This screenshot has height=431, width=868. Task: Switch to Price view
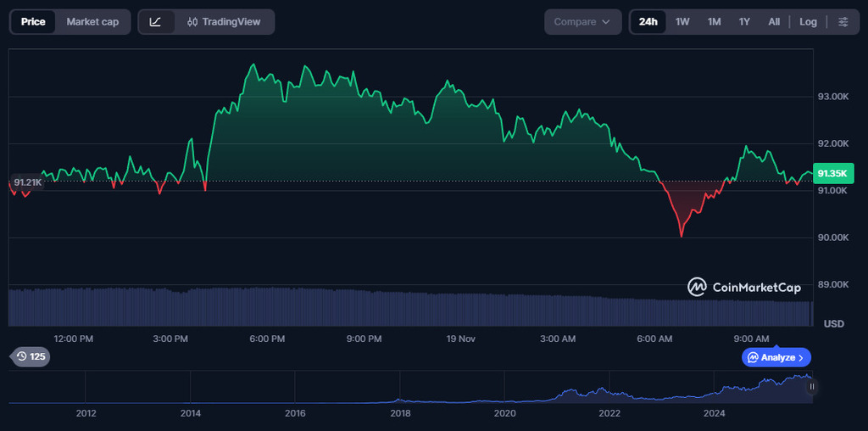pos(34,22)
